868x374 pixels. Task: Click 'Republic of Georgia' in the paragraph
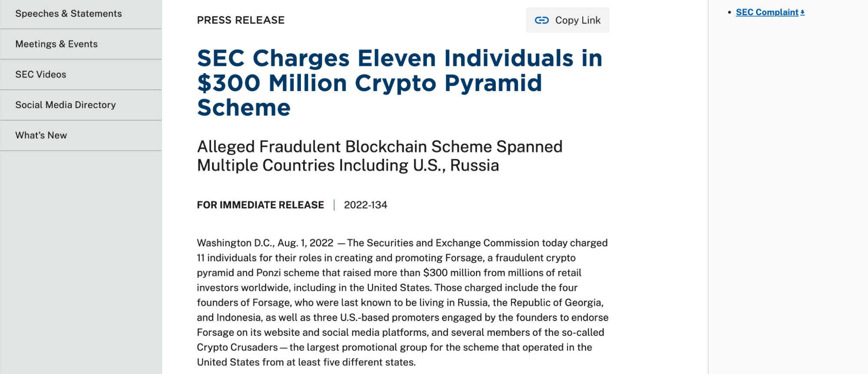(x=556, y=303)
